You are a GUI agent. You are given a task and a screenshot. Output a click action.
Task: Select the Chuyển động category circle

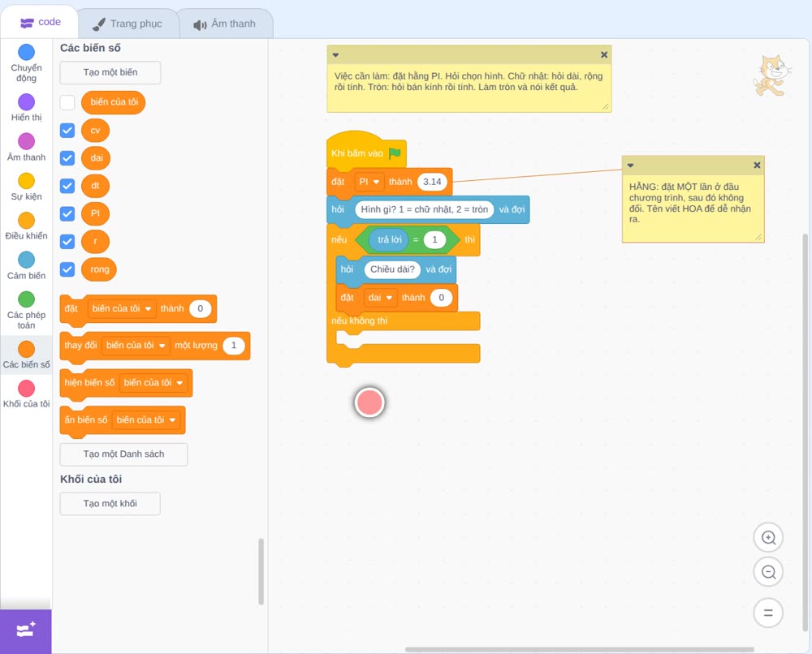pos(27,52)
